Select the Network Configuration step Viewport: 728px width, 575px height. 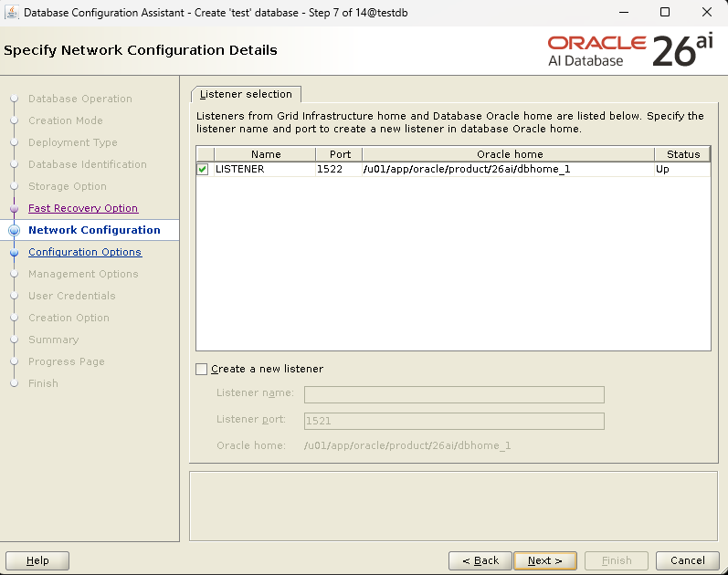(94, 230)
